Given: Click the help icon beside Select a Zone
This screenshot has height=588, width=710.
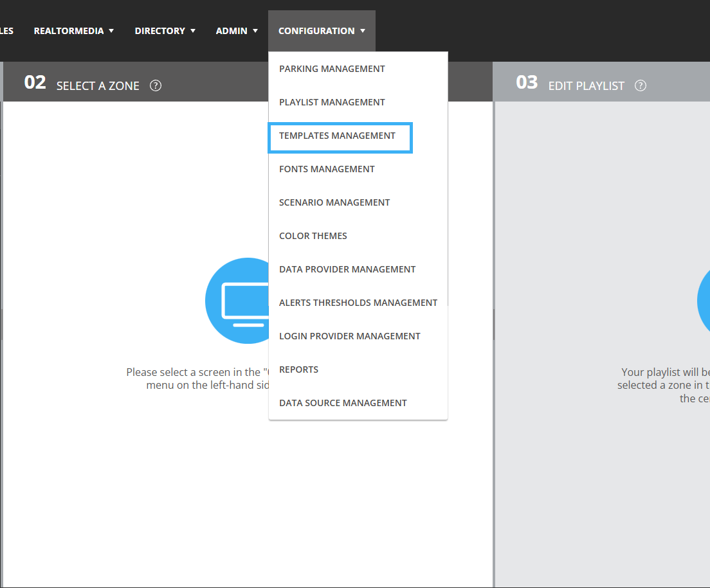Looking at the screenshot, I should tap(156, 85).
